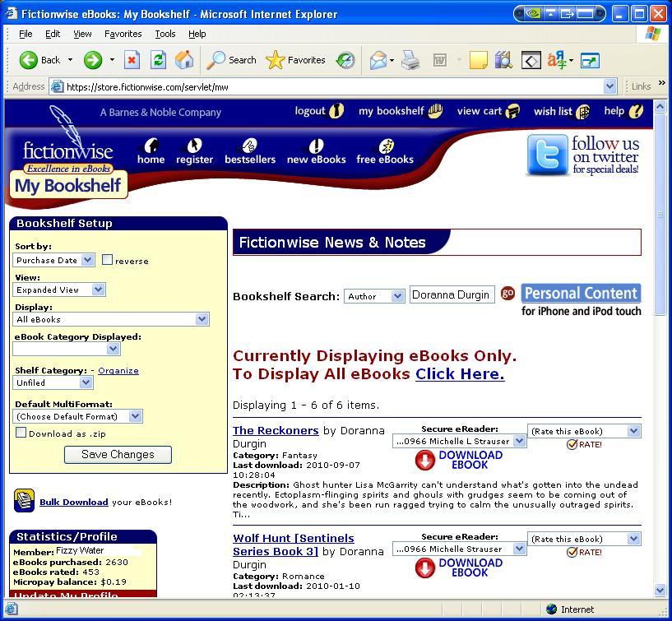672x621 pixels.
Task: Click Download eBook icon for The Reckoners
Action: coord(424,460)
